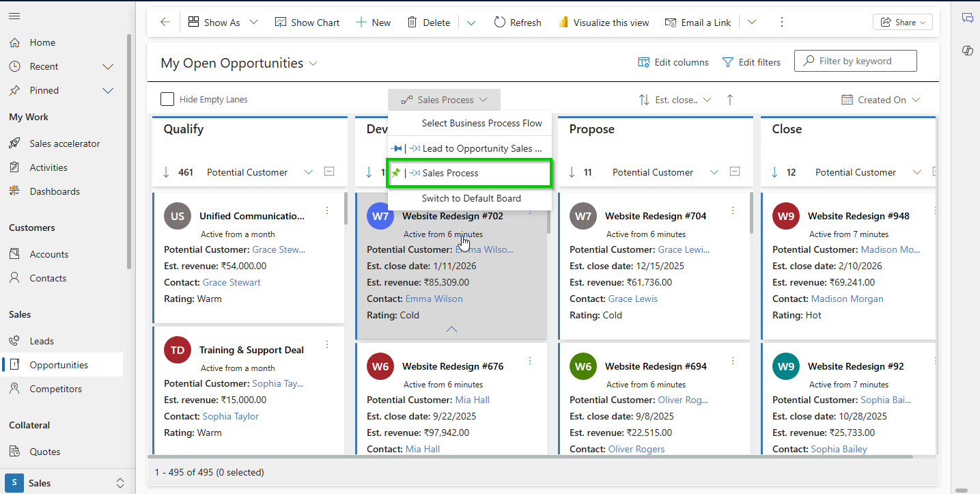Enable the Hide Empty Lanes checkbox
Image resolution: width=980 pixels, height=494 pixels.
(x=167, y=99)
